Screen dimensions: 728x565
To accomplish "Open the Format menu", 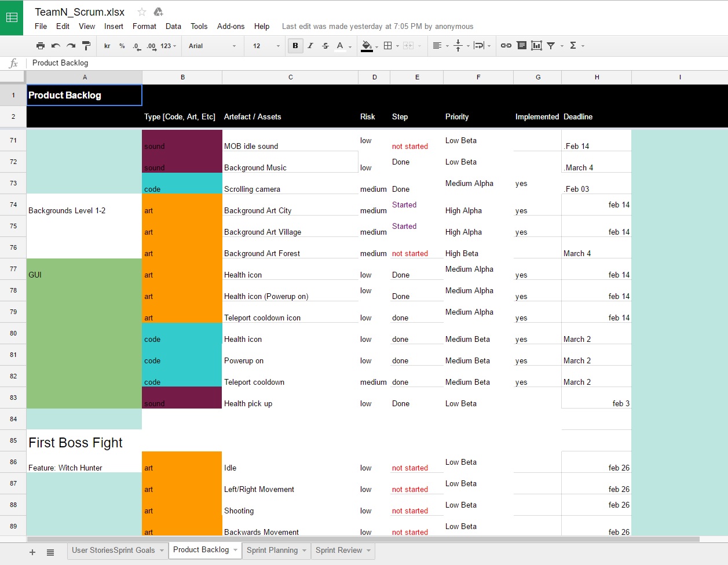I will (144, 26).
